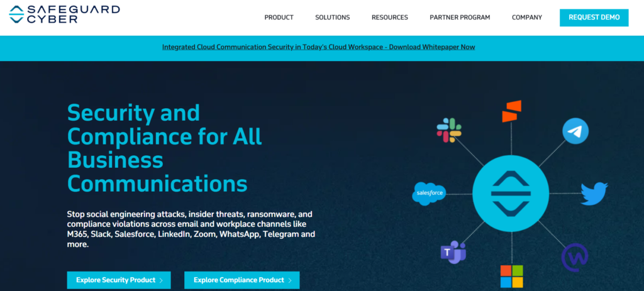Click the Salesforce cloud icon

(x=429, y=194)
